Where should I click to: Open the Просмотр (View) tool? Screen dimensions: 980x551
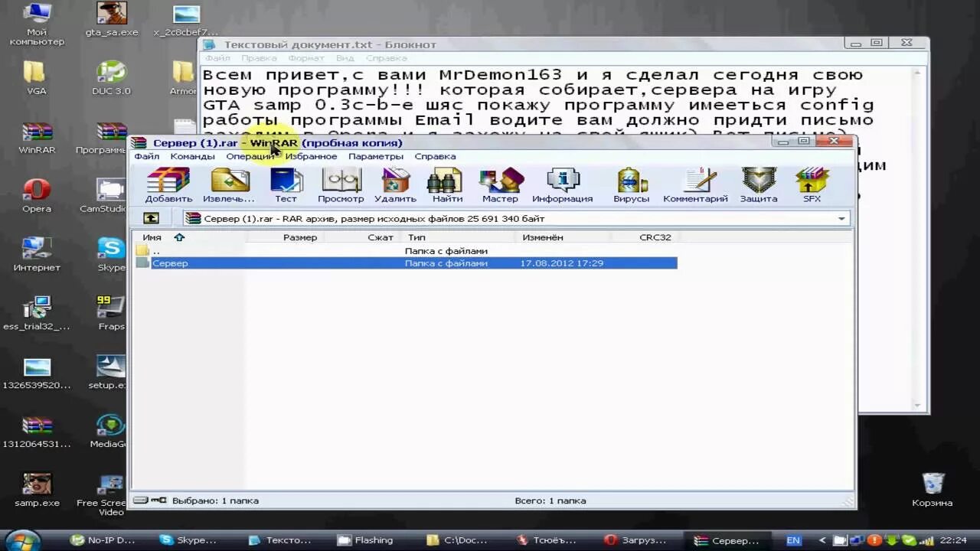click(341, 184)
